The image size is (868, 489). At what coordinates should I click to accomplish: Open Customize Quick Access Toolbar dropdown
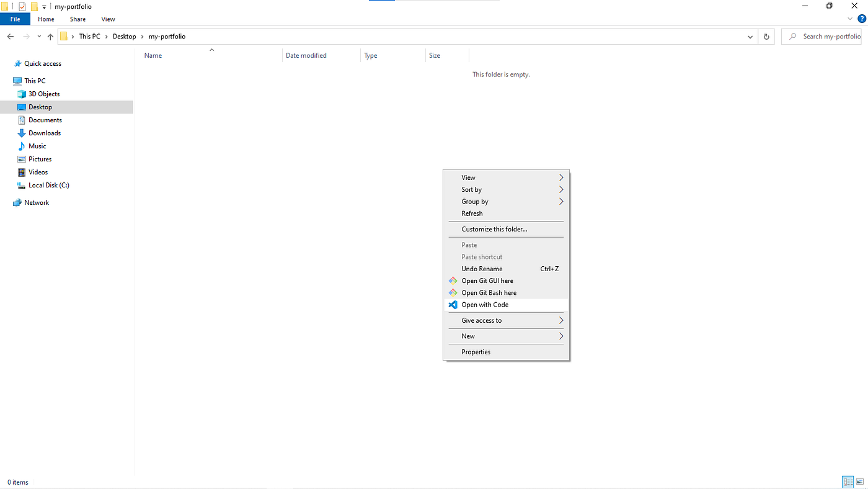pos(44,7)
